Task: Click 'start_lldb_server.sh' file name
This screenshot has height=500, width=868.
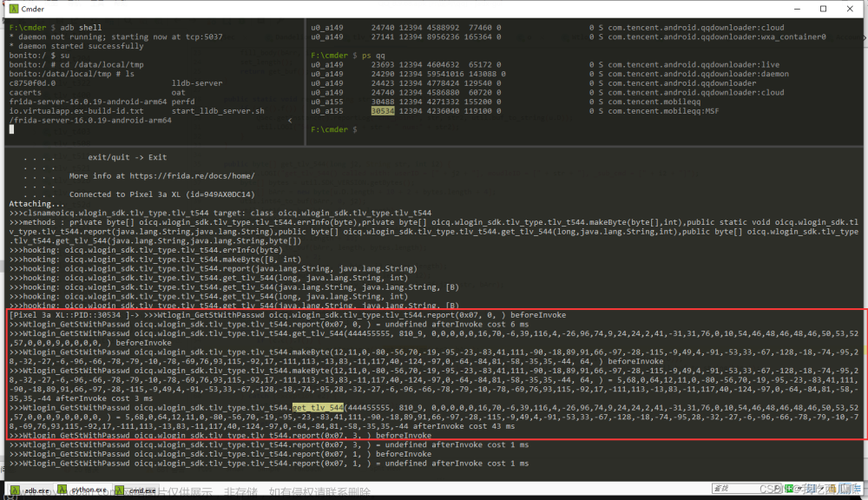Action: point(218,111)
